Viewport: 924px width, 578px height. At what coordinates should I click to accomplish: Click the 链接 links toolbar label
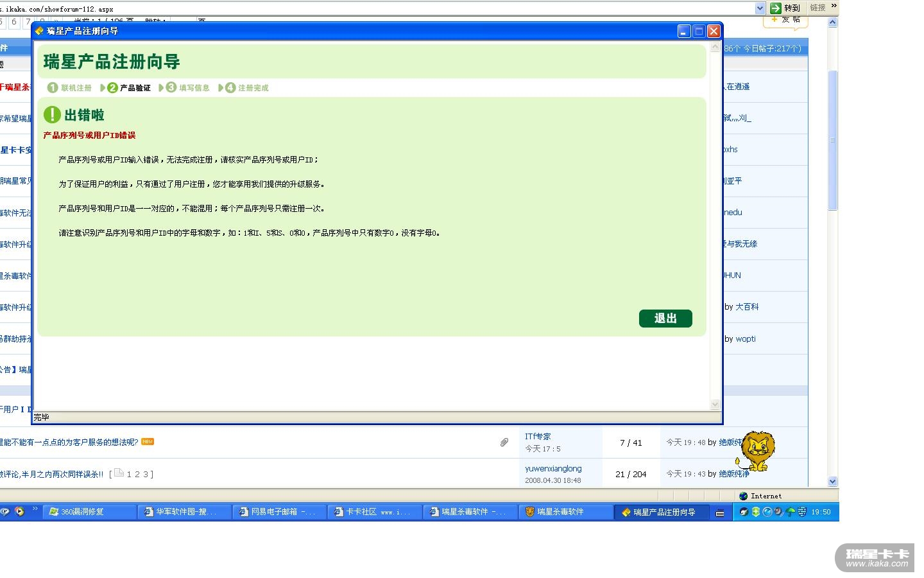click(x=817, y=8)
